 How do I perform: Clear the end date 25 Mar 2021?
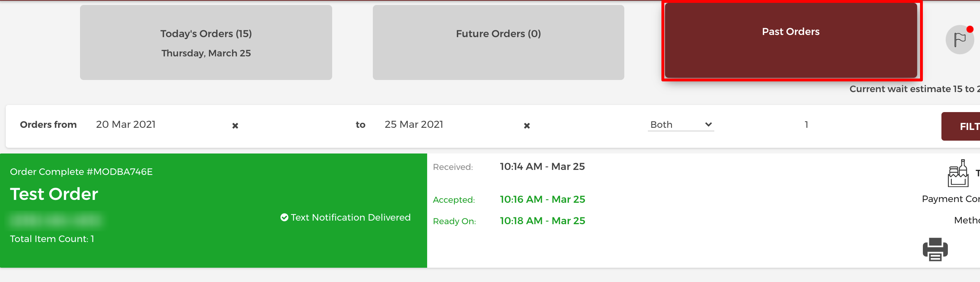(526, 126)
